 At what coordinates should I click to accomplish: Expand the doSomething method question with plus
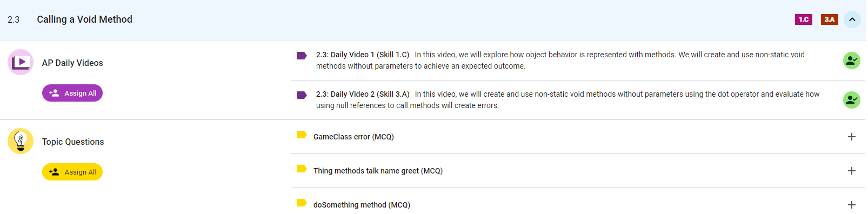coord(852,205)
